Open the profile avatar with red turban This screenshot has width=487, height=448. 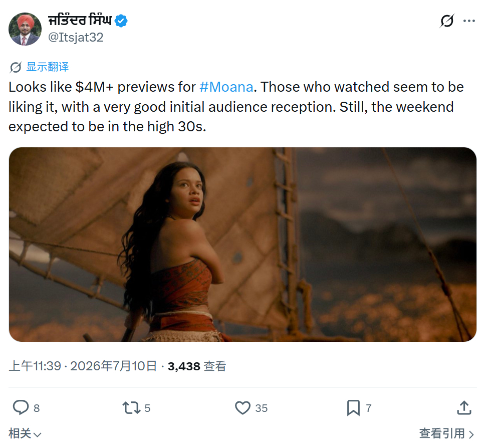pos(25,29)
